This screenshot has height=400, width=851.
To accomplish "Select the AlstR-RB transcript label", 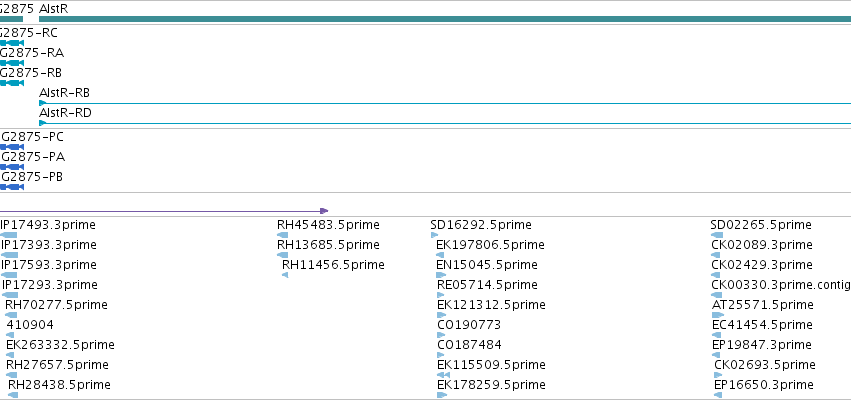I will [x=65, y=93].
